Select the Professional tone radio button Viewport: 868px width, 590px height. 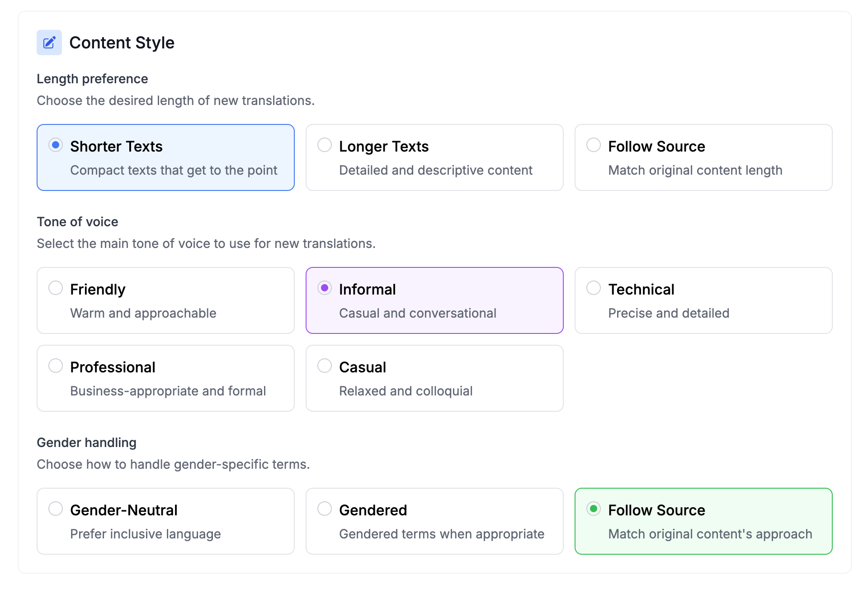(56, 366)
